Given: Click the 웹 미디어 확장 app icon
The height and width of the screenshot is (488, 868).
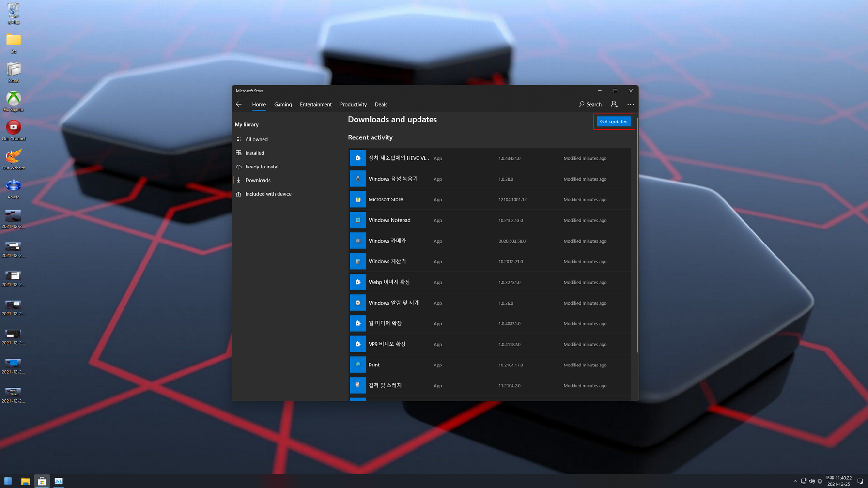Looking at the screenshot, I should [358, 323].
